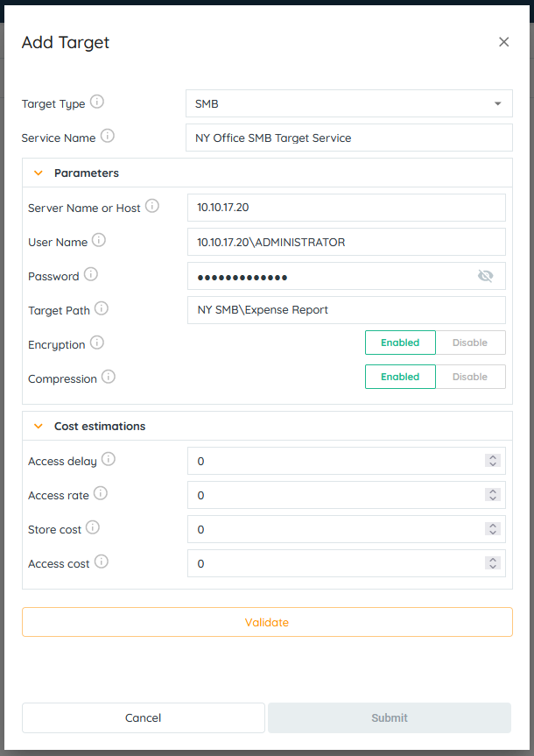The width and height of the screenshot is (534, 756).
Task: Click the Target Path input field
Action: (346, 310)
